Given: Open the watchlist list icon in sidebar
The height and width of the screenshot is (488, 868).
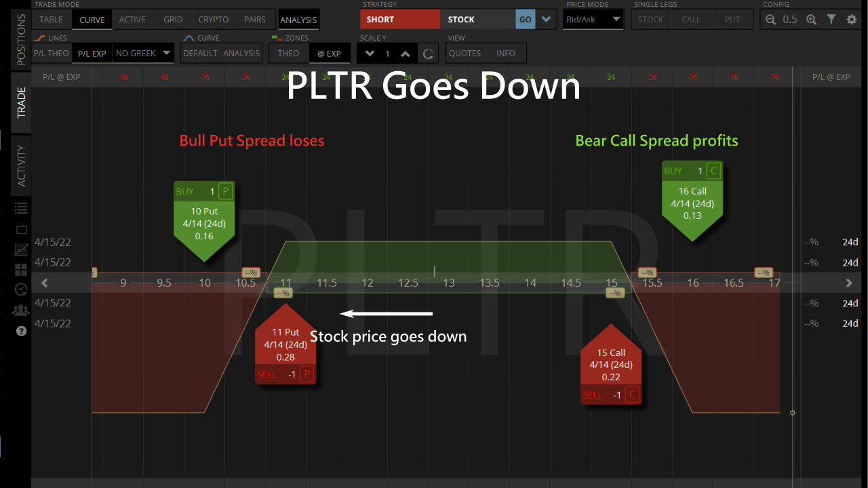Looking at the screenshot, I should 21,208.
